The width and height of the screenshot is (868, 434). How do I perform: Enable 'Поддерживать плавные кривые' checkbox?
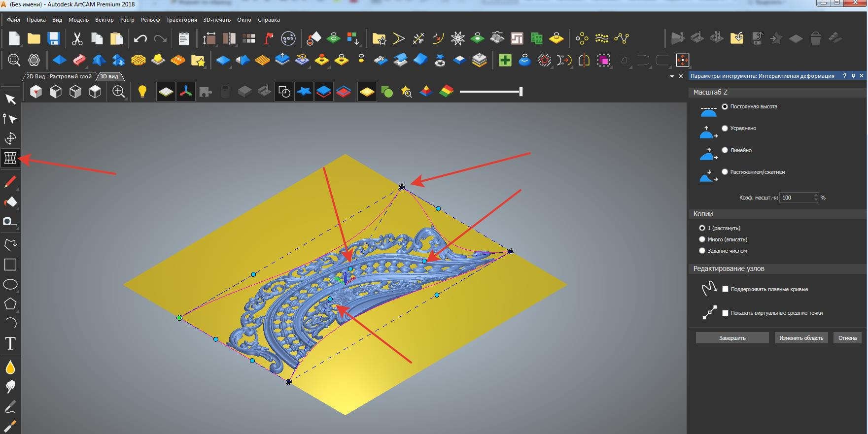[725, 289]
